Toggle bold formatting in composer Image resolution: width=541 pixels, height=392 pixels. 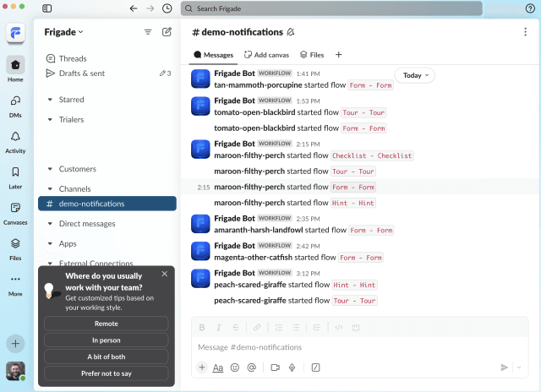click(202, 327)
